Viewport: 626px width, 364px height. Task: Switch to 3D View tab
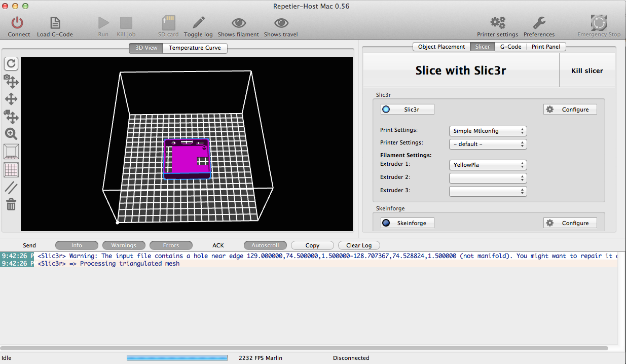pyautogui.click(x=146, y=48)
